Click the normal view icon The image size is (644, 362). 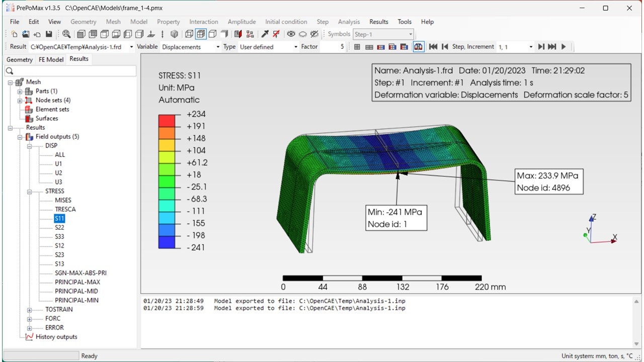151,34
